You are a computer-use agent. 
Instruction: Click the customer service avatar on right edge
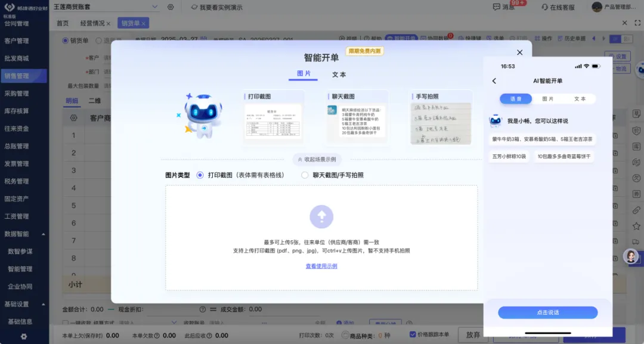(x=631, y=256)
